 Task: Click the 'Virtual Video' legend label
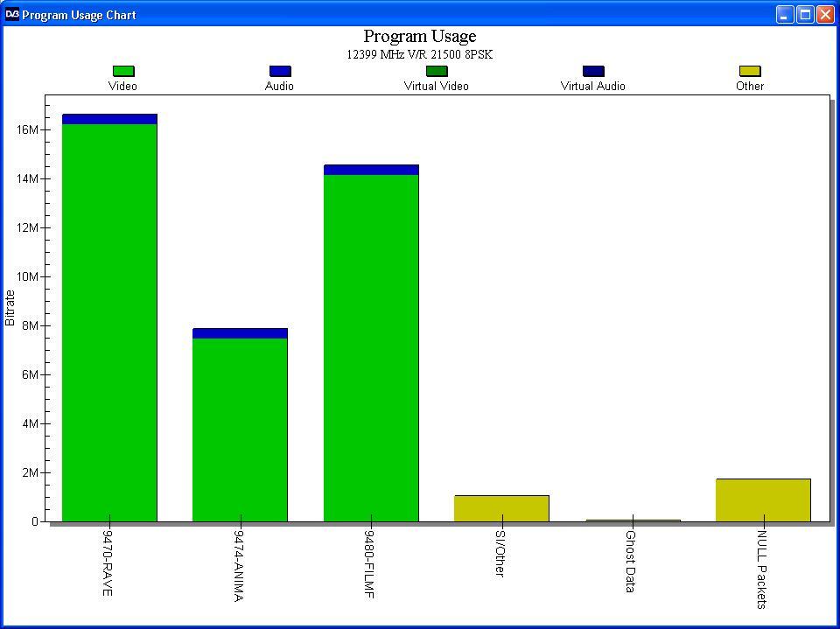pos(436,87)
